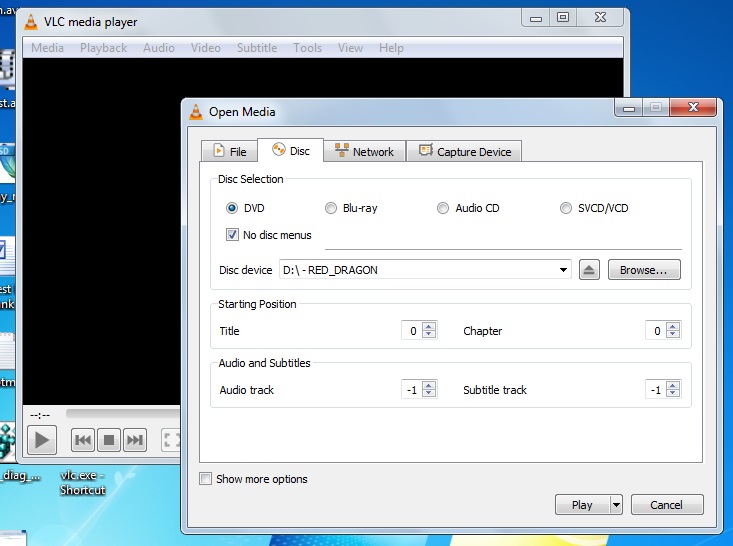Image resolution: width=733 pixels, height=546 pixels.
Task: Switch to the Disc tab
Action: [290, 151]
